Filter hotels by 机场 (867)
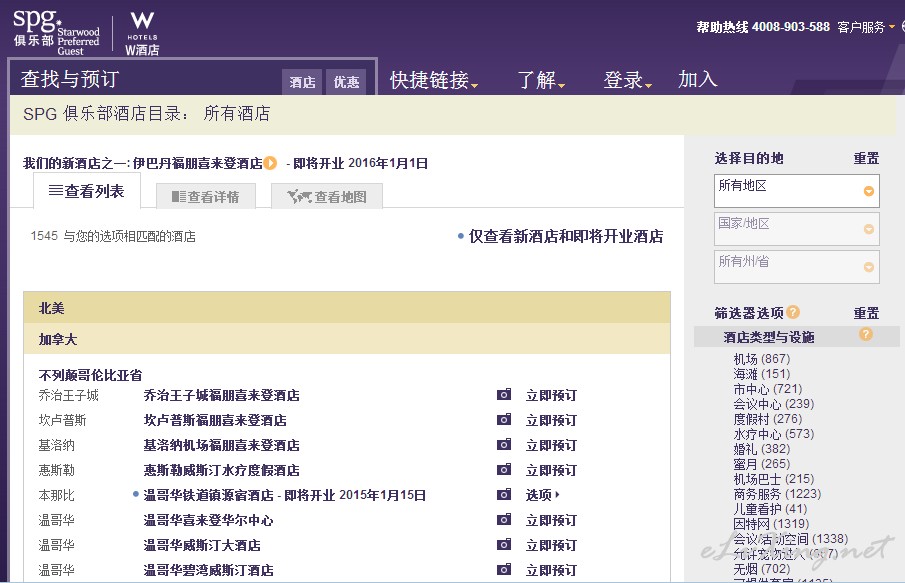This screenshot has height=583, width=905. coord(762,359)
